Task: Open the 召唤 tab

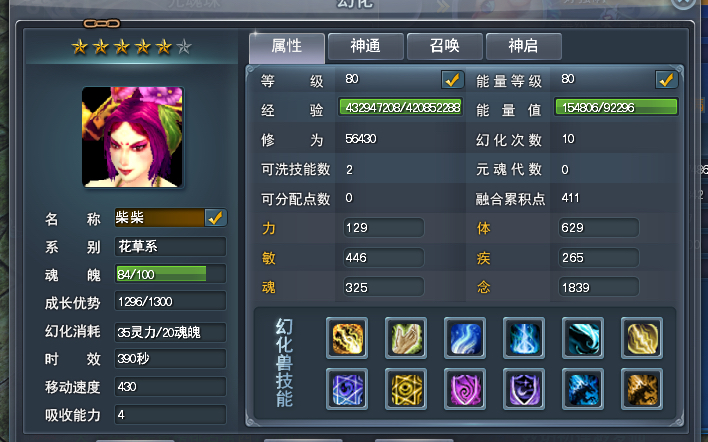Action: coord(445,46)
